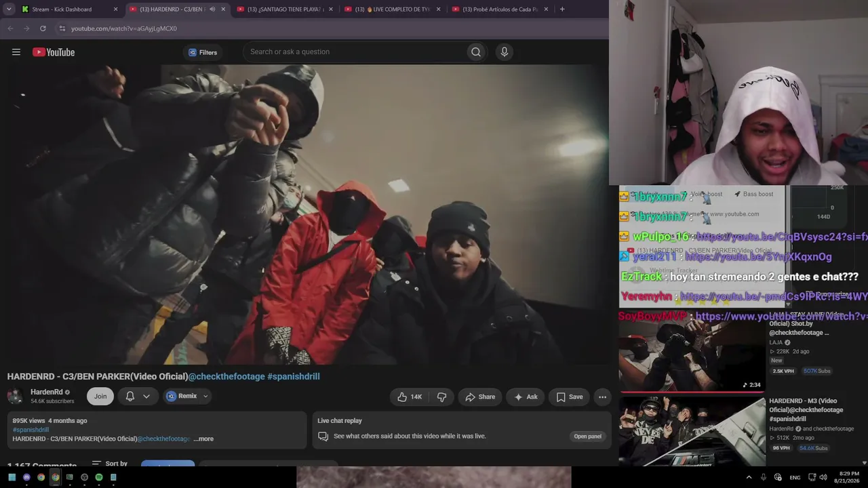This screenshot has height=488, width=868.
Task: Join the HardenRd channel
Action: point(100,396)
